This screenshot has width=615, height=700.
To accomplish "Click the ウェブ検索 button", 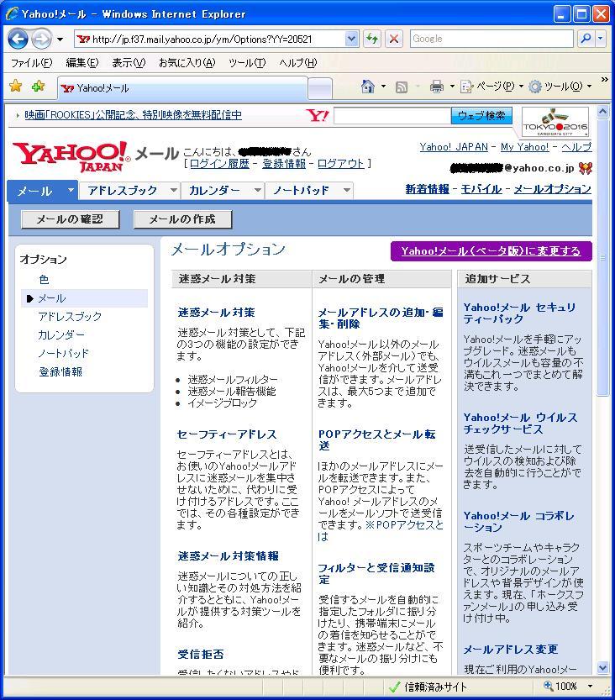I will click(481, 116).
